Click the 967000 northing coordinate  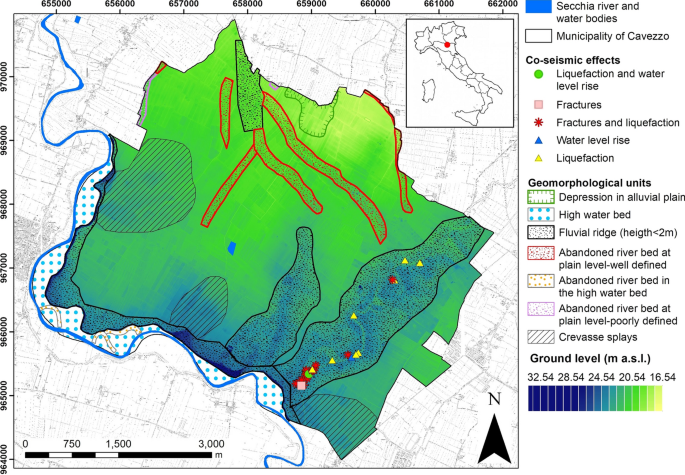click(5, 268)
